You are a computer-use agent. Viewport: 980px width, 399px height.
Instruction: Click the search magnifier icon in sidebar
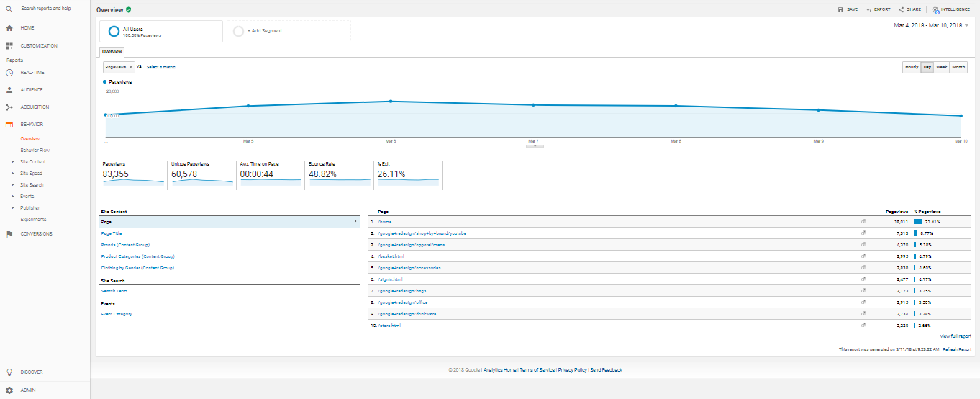point(9,9)
